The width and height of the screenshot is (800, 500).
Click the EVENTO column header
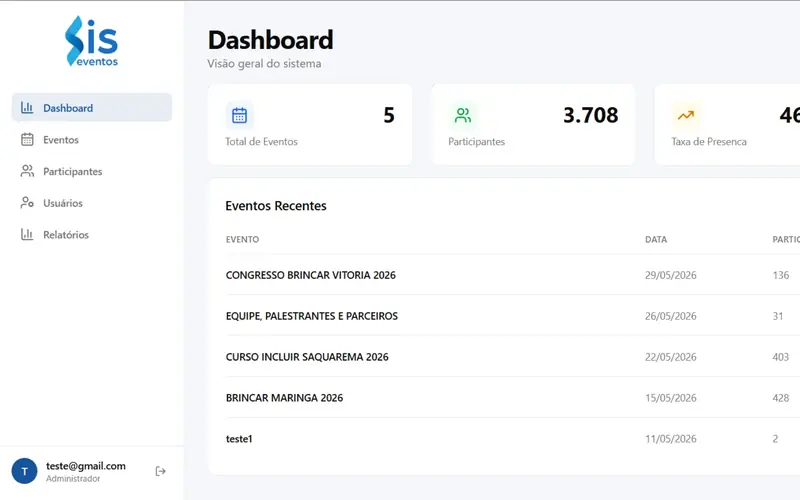coord(242,239)
